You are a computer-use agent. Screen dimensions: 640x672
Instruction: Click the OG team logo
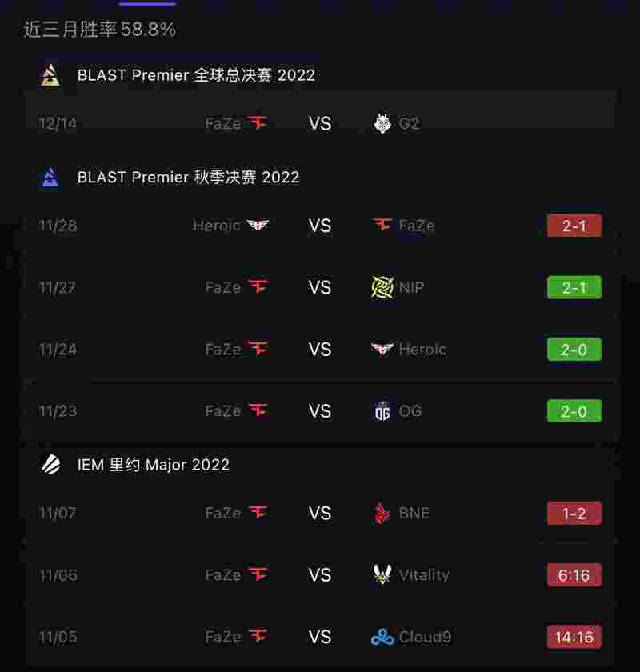pos(382,411)
